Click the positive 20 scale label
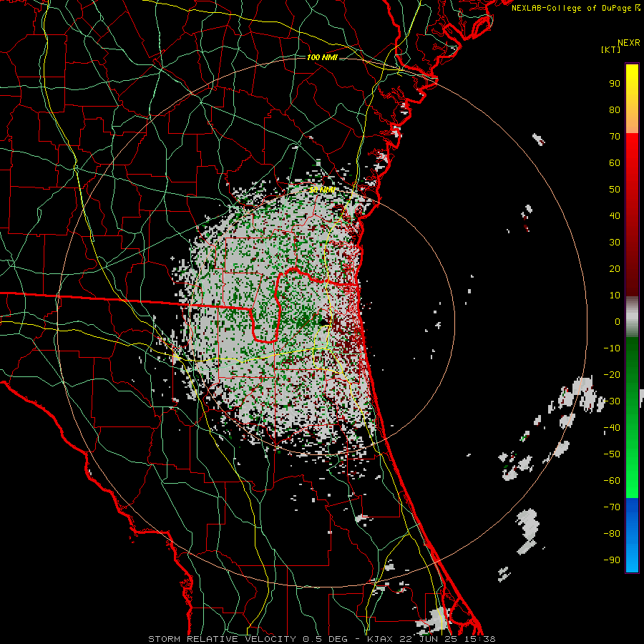Viewport: 644px width, 644px height. pos(615,269)
